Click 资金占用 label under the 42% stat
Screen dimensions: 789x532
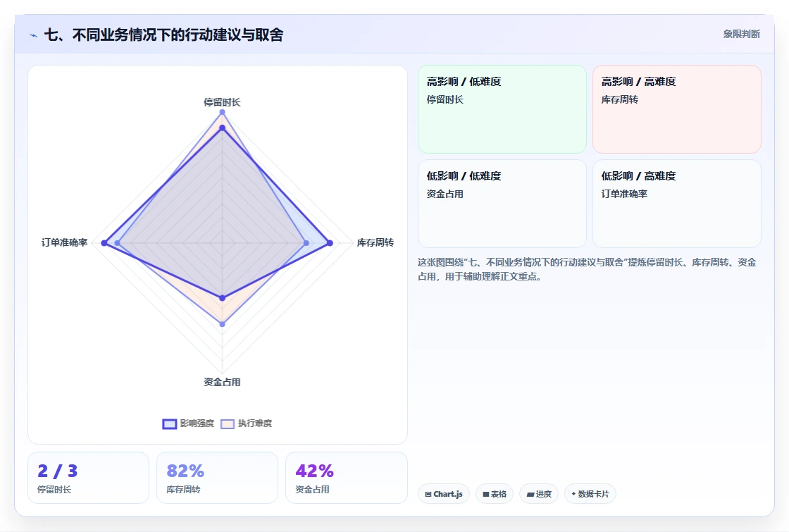point(312,489)
